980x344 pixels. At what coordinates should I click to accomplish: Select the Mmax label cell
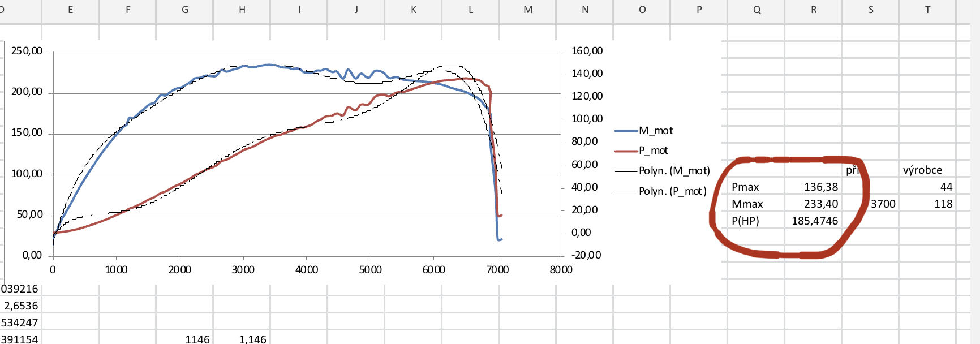pos(747,204)
